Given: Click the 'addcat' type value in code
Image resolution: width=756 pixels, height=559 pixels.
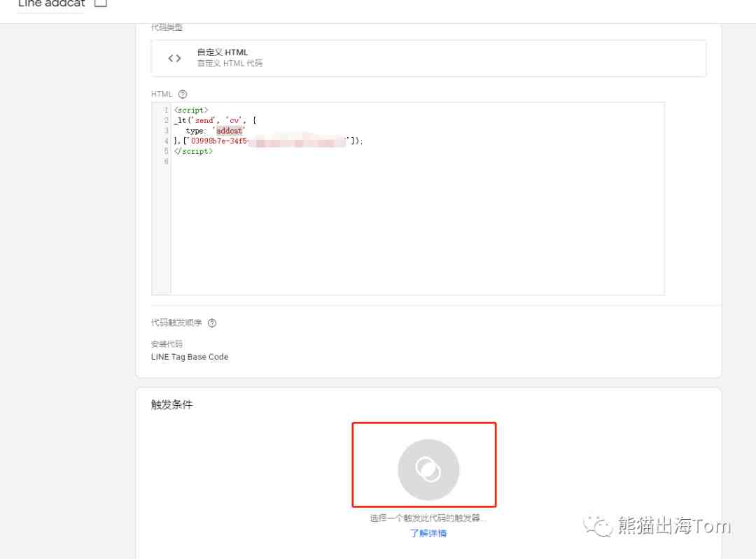Looking at the screenshot, I should 229,131.
